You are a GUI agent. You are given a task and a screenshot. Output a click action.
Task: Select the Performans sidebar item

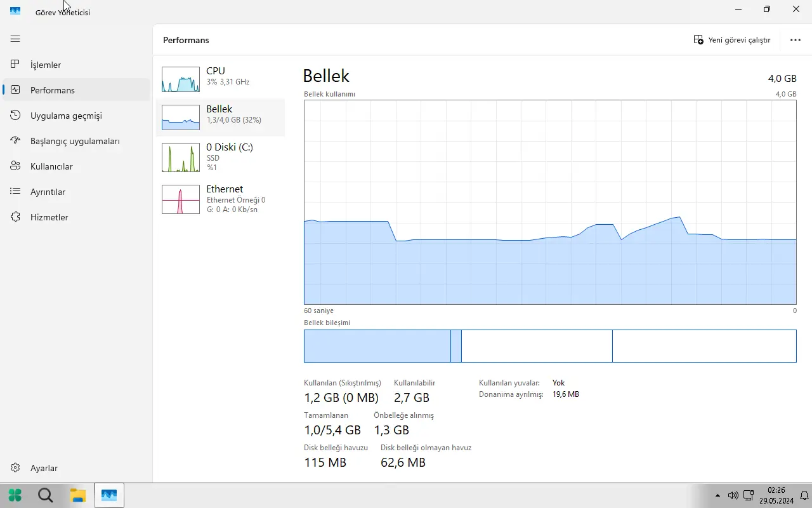pyautogui.click(x=76, y=90)
